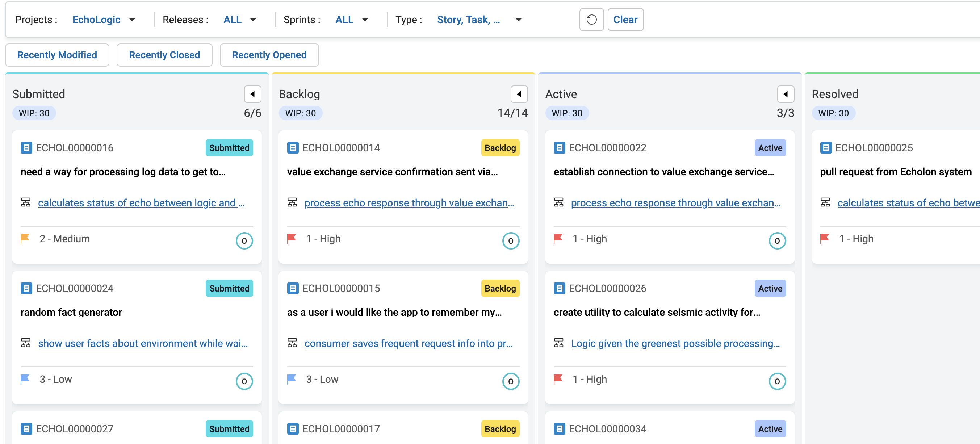Image resolution: width=980 pixels, height=444 pixels.
Task: Click Submitted status badge on ECHOL00000027
Action: tap(229, 428)
